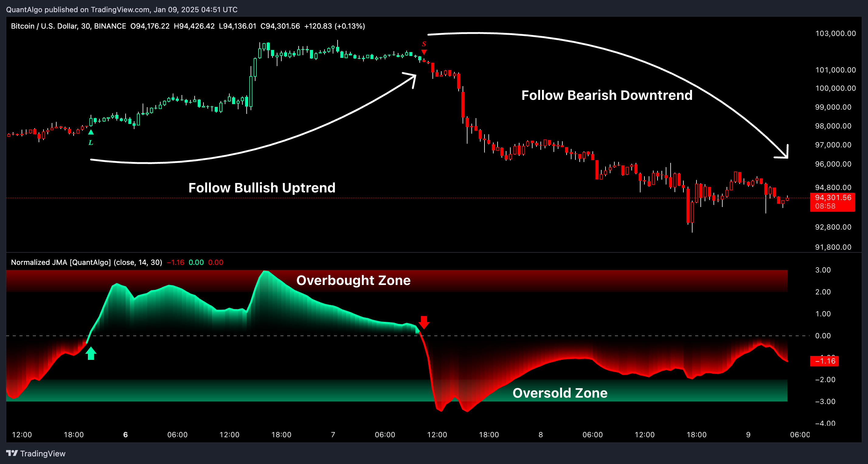Click the Follow Bullish Uptrend text
Screen dimensions: 868x464
pos(262,188)
